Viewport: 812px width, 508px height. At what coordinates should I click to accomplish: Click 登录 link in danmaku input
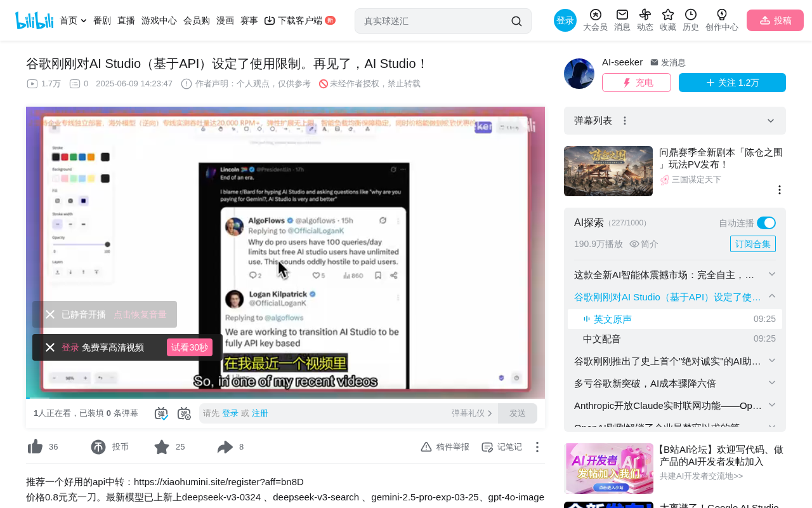point(230,413)
